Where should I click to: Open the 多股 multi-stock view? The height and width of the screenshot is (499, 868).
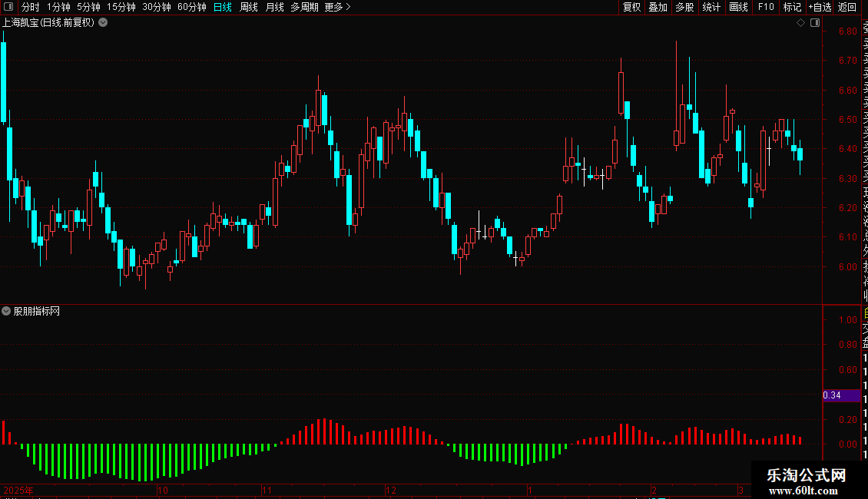(x=684, y=7)
